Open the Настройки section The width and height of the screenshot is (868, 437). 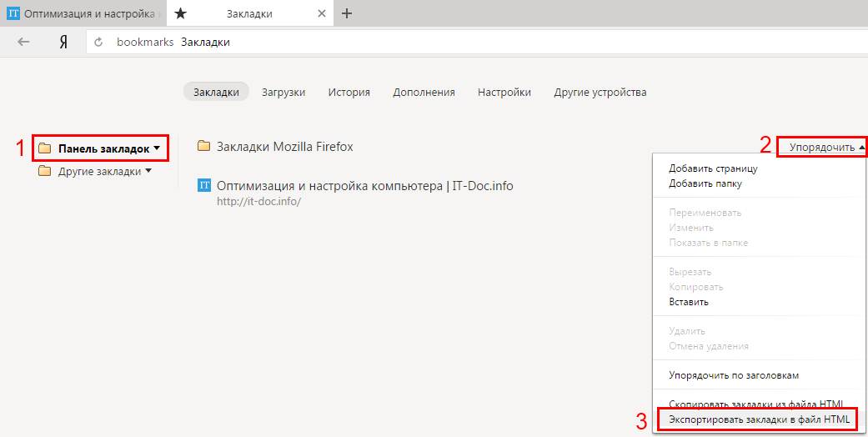click(504, 93)
